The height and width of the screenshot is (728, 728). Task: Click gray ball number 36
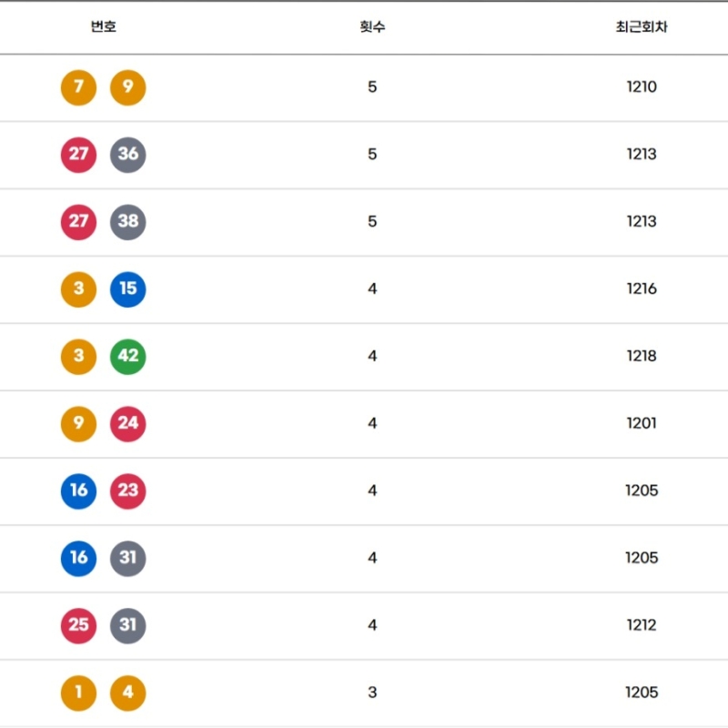127,155
